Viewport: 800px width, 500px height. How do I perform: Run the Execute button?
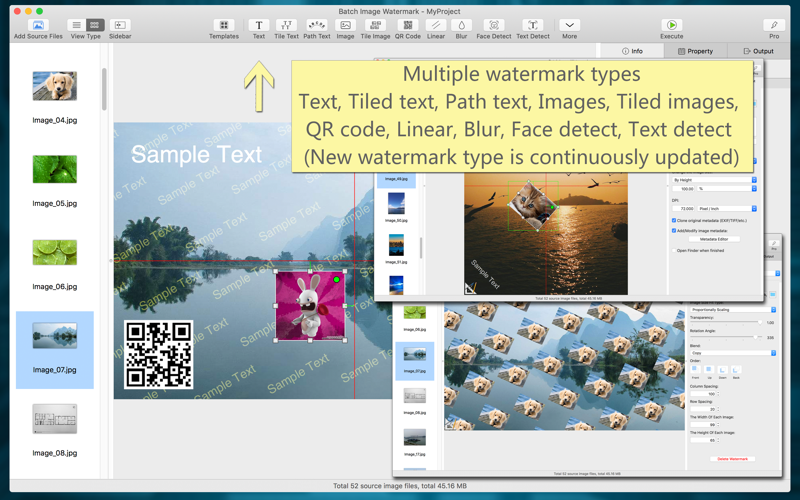pyautogui.click(x=671, y=25)
